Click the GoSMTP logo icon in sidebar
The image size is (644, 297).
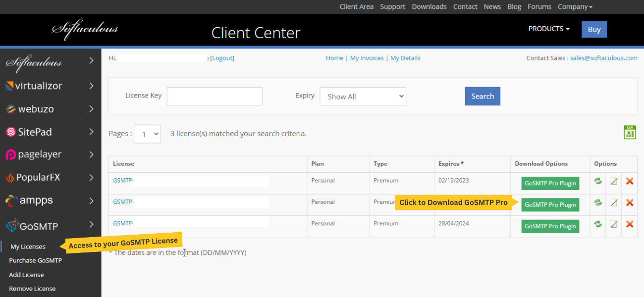(12, 226)
